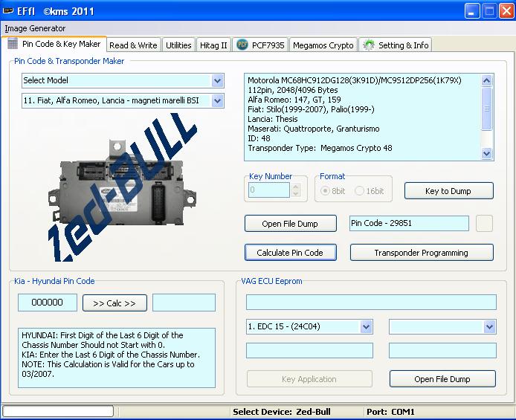Click the HYUNDAI chassis number note text
Viewport: 516px width, 420px height.
click(x=103, y=340)
